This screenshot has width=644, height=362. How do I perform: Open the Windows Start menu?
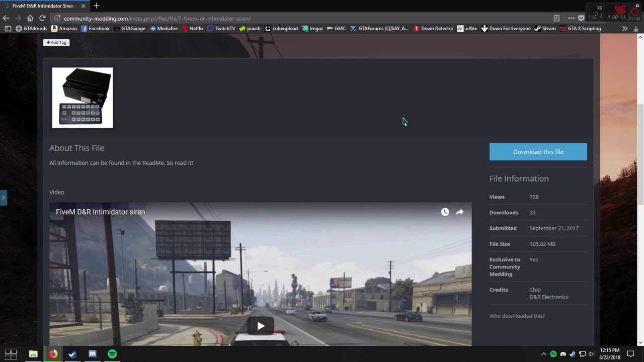11,354
